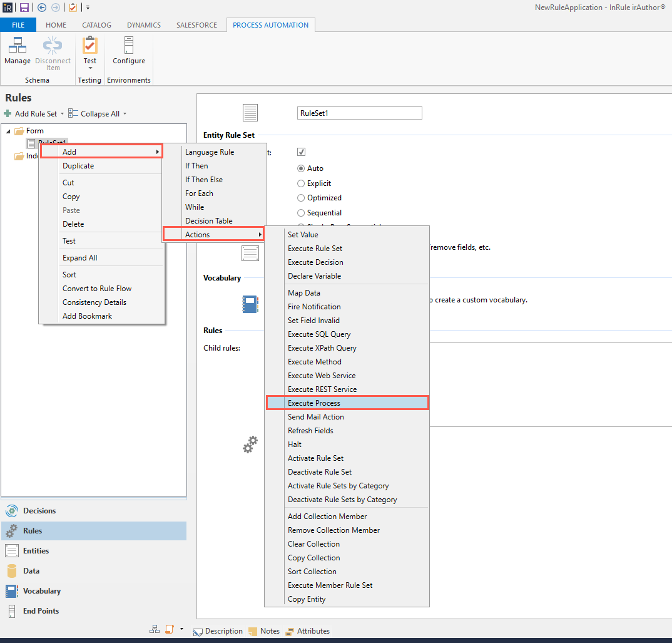
Task: Toggle the checkbox under Entity Rule Set
Action: click(x=301, y=152)
